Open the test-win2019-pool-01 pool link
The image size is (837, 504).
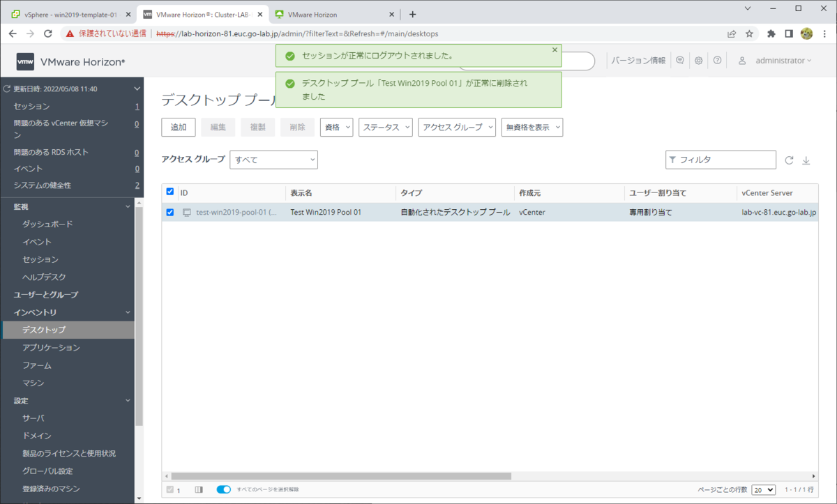tap(236, 212)
